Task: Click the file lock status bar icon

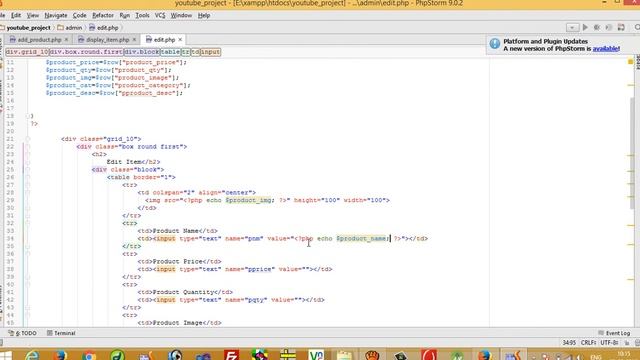Action: coord(627,343)
